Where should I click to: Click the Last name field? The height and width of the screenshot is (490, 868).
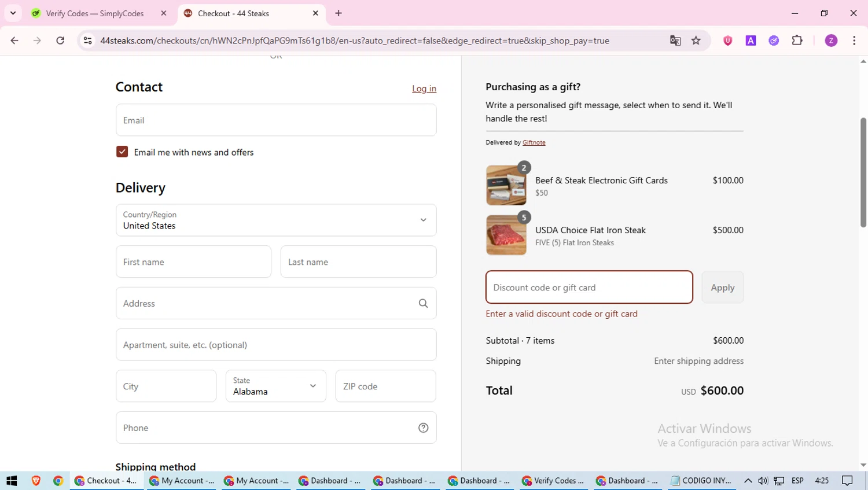(358, 261)
